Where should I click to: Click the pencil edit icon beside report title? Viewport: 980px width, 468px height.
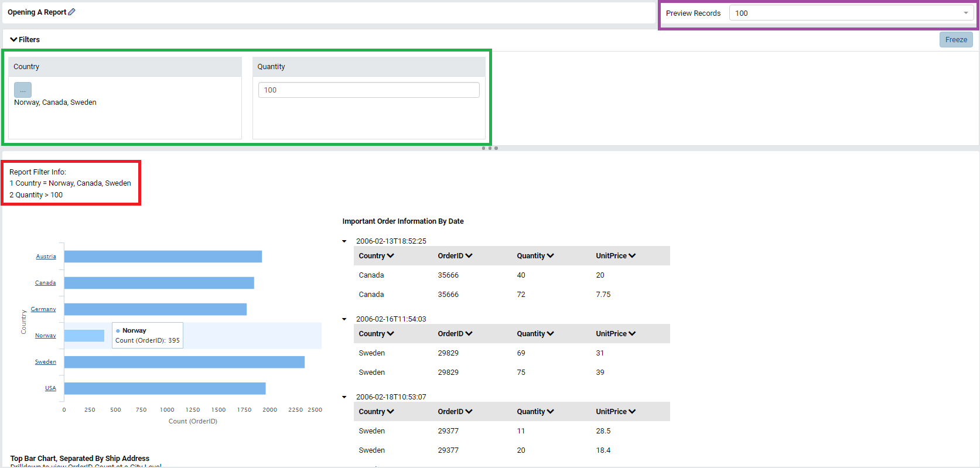(x=71, y=12)
